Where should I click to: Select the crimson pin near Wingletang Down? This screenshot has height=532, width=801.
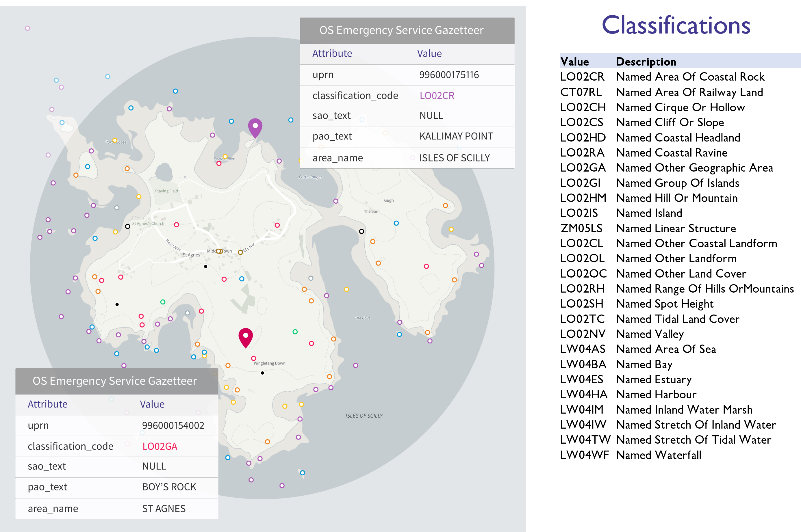coord(246,336)
